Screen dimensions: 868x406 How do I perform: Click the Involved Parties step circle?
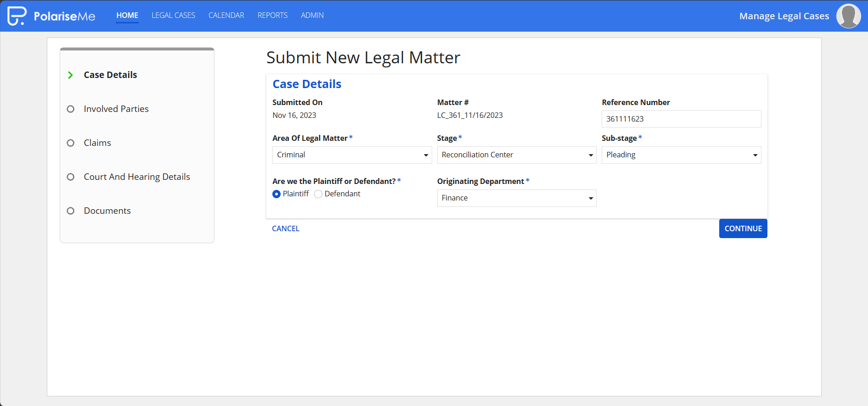(x=70, y=109)
